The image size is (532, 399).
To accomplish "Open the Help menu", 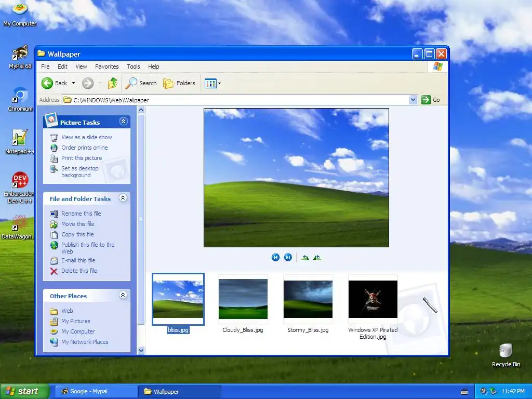I will [153, 66].
